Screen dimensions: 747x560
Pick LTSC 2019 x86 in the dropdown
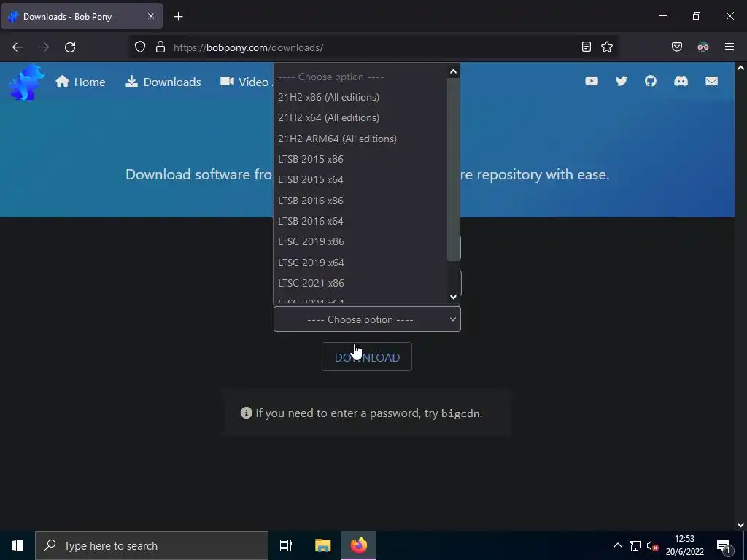[360, 241]
